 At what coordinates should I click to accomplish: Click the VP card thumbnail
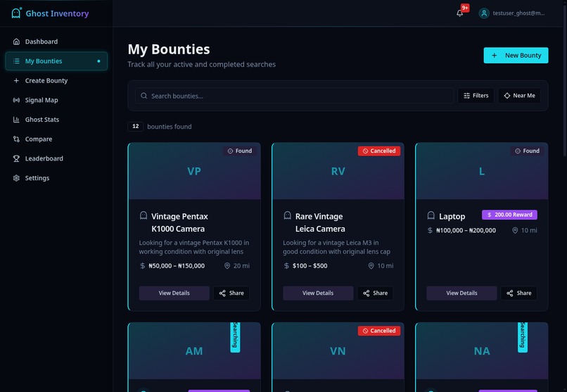pyautogui.click(x=194, y=171)
